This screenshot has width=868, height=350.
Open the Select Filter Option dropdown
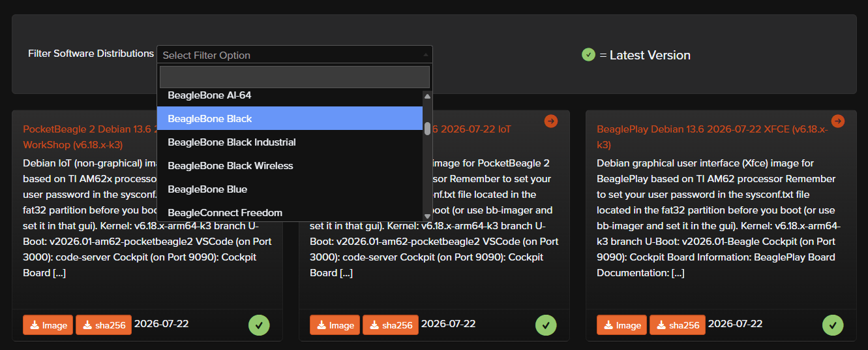pyautogui.click(x=294, y=55)
